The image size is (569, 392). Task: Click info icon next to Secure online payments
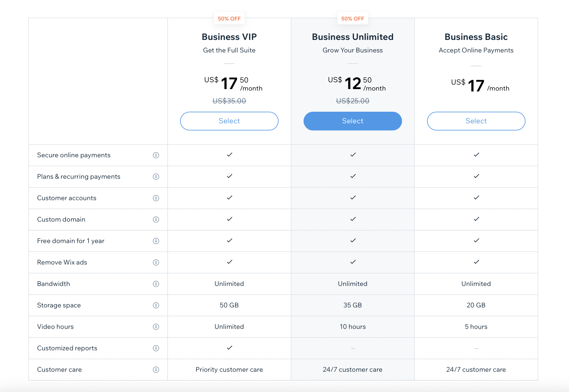point(156,155)
